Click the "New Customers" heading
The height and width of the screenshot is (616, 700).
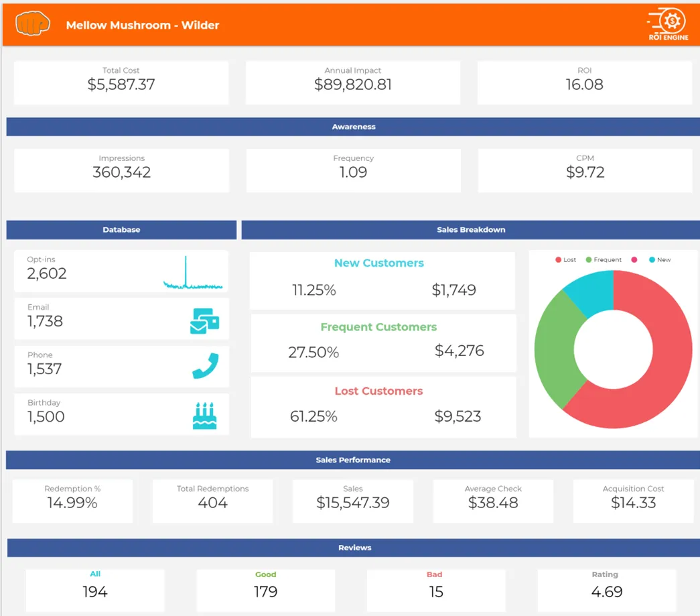pos(379,263)
